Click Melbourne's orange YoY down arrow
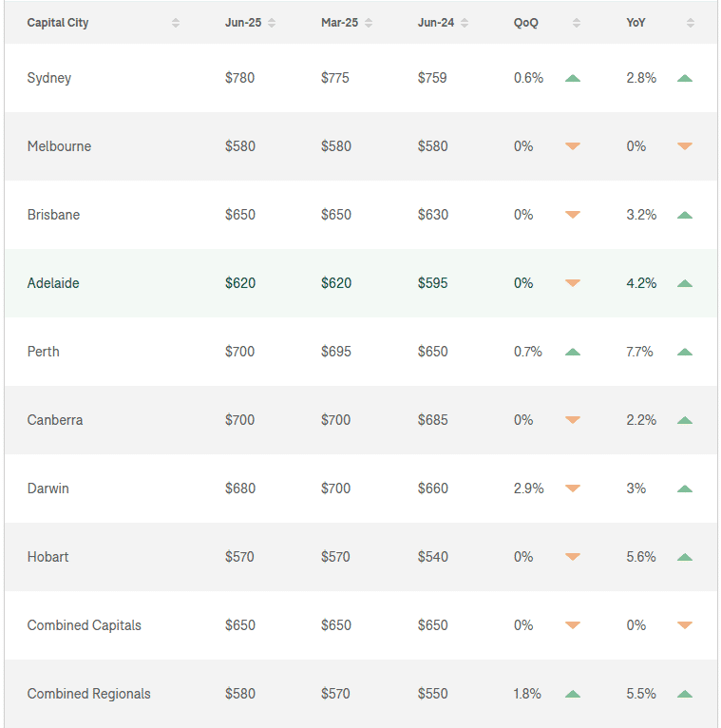 [x=685, y=146]
